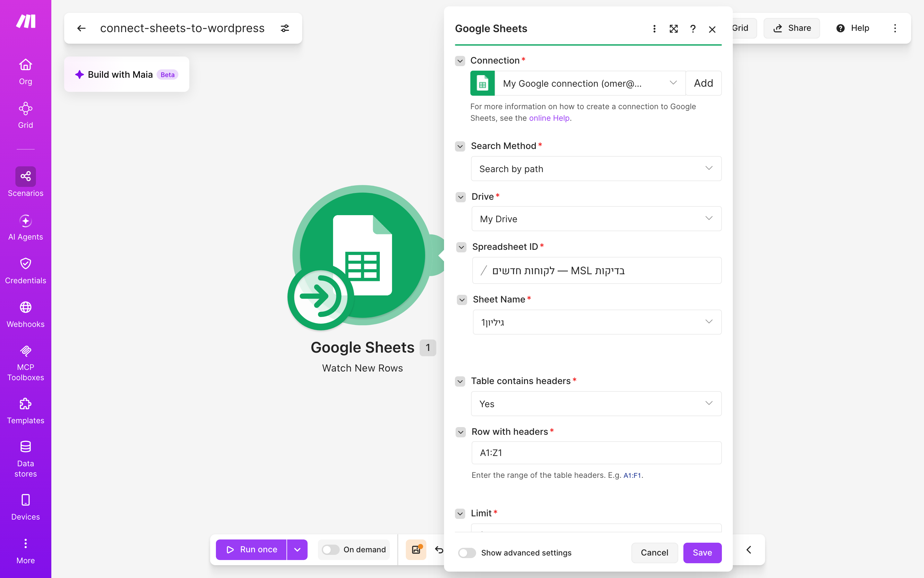
Task: Click the save scenario disk icon
Action: pos(416,550)
